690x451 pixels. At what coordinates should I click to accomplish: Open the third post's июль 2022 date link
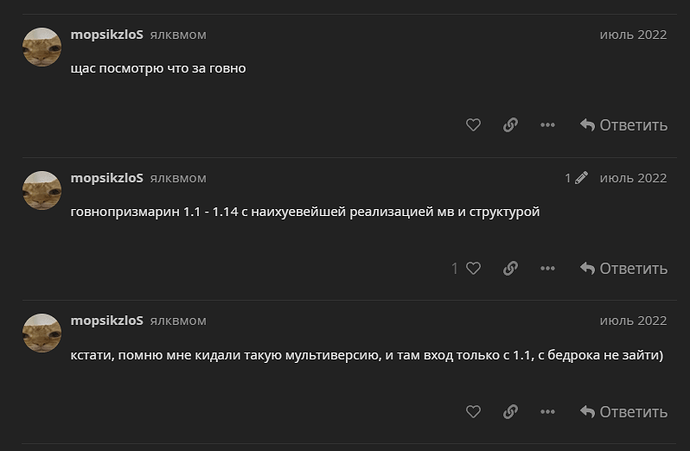(x=633, y=321)
